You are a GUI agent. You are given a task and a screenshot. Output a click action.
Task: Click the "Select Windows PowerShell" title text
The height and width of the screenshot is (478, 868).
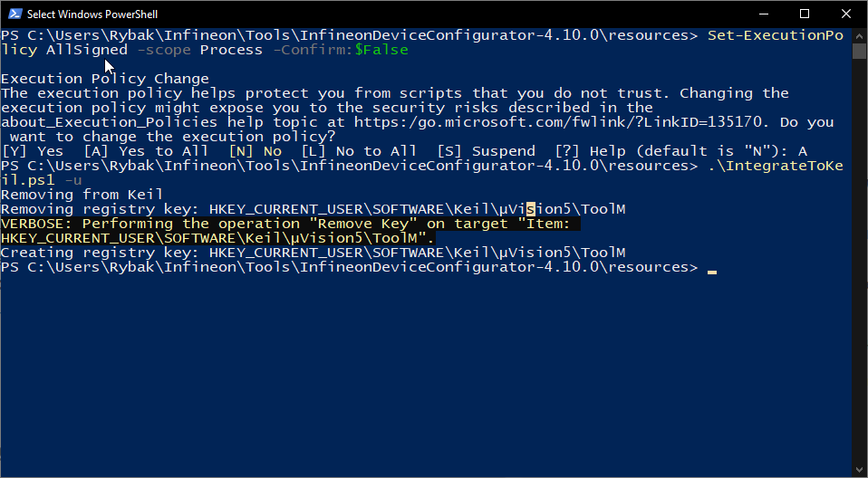(92, 14)
